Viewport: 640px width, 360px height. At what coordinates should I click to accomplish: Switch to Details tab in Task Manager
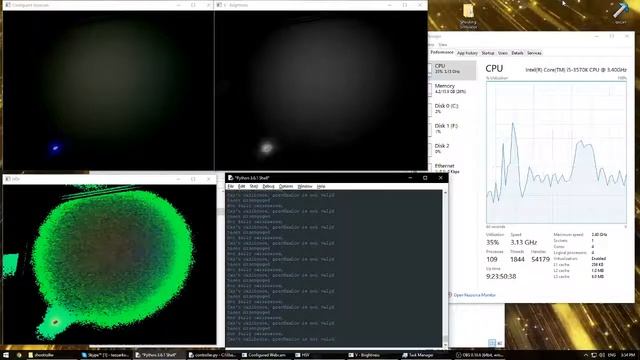coord(517,53)
